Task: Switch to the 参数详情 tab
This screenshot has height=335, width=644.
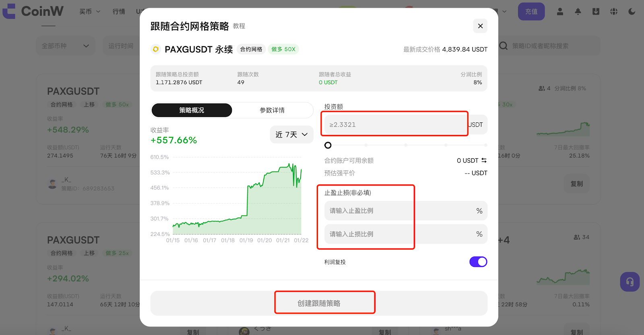Action: click(x=272, y=110)
